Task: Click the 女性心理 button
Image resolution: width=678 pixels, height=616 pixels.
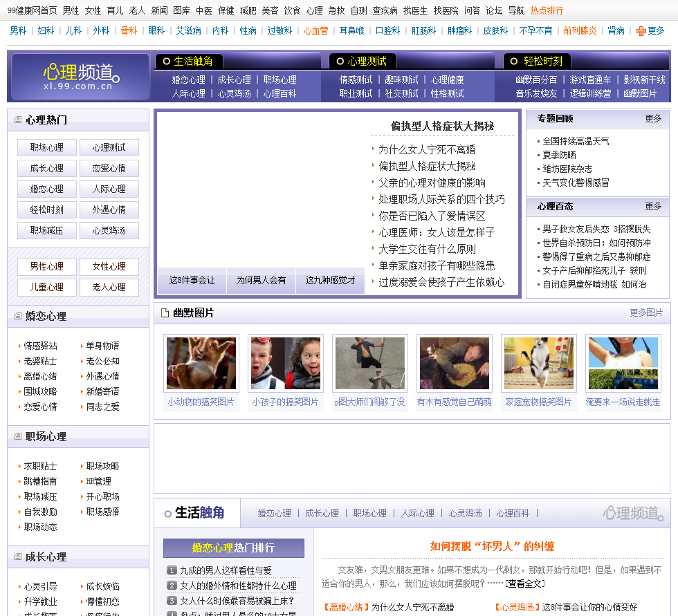Action: point(109,267)
